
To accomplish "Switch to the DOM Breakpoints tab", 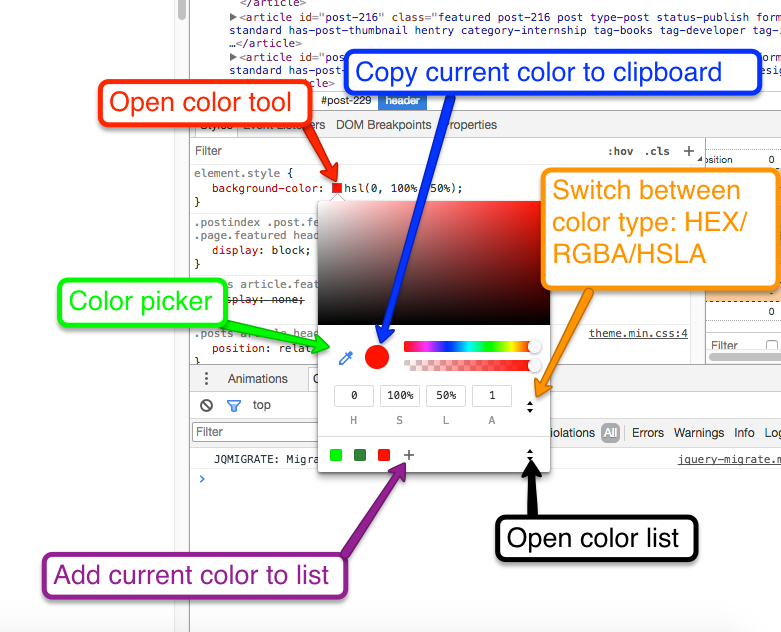I will (384, 125).
